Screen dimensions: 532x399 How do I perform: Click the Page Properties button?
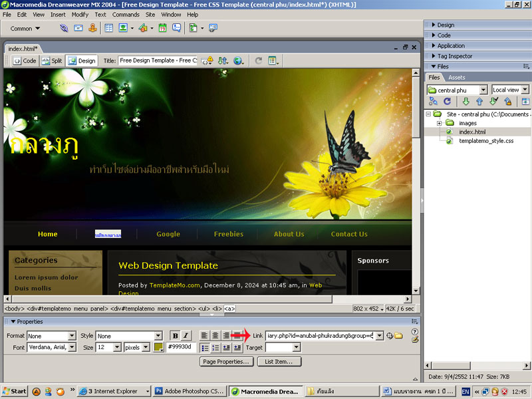click(227, 362)
